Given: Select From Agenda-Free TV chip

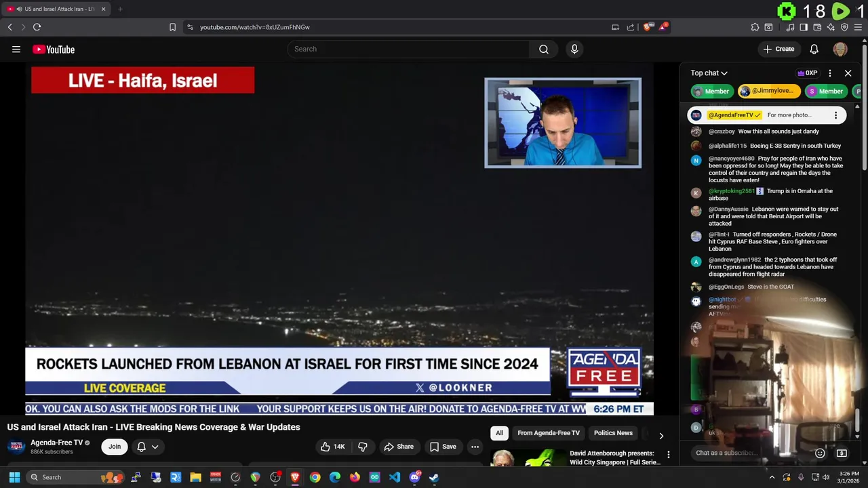Looking at the screenshot, I should point(549,433).
